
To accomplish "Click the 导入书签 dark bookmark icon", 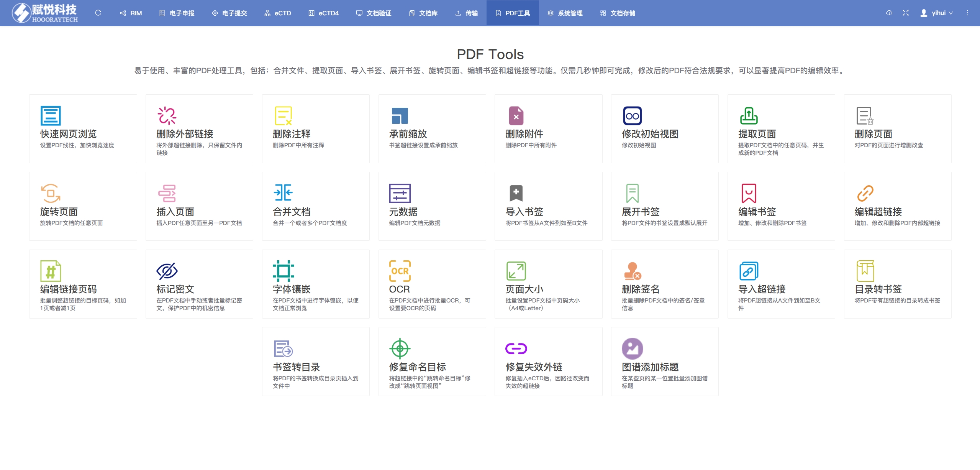I will coord(516,193).
